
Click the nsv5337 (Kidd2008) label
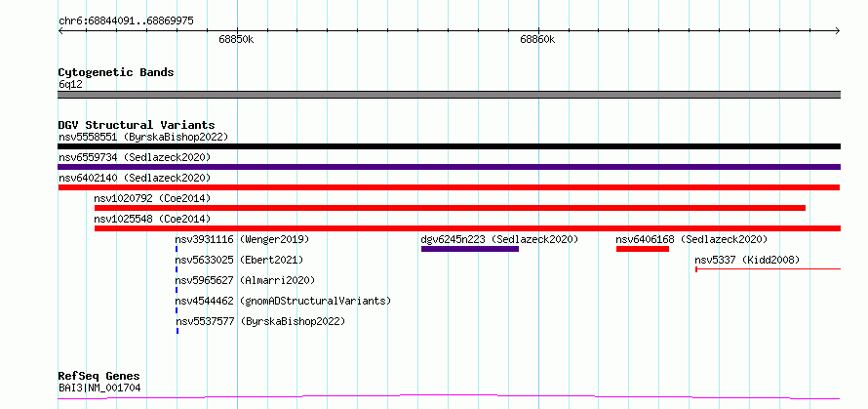click(x=747, y=260)
